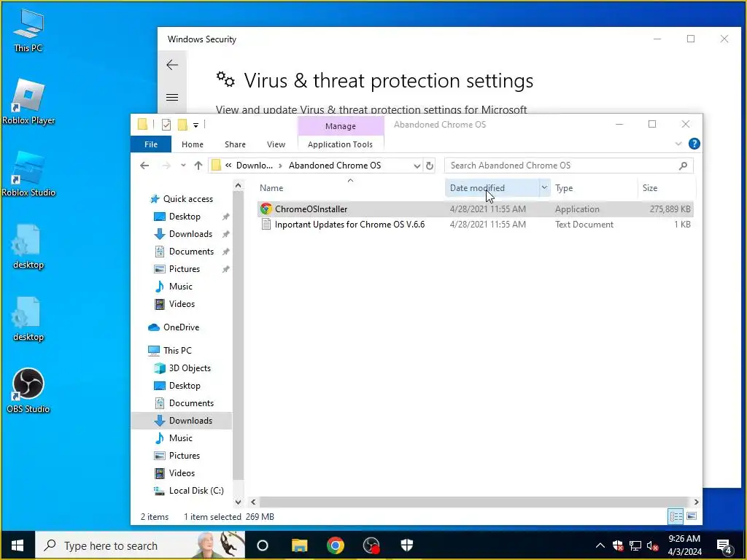Open Downloads under This PC

(190, 421)
